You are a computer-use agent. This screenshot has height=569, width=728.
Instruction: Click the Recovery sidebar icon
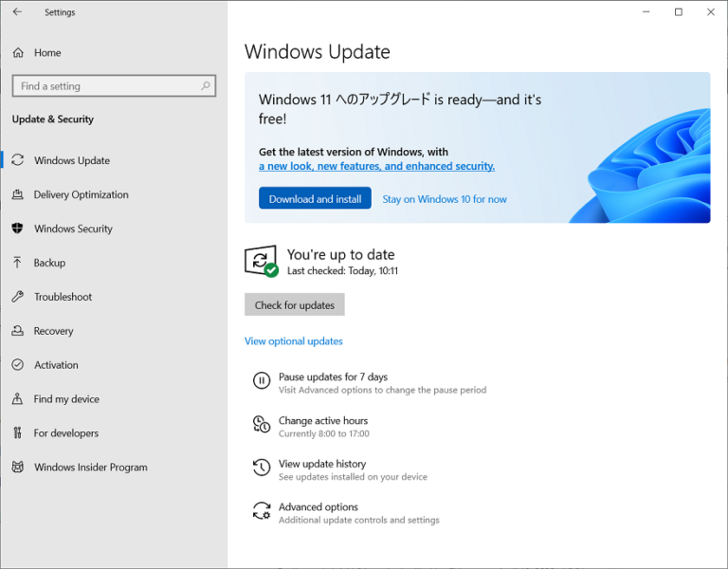click(18, 331)
